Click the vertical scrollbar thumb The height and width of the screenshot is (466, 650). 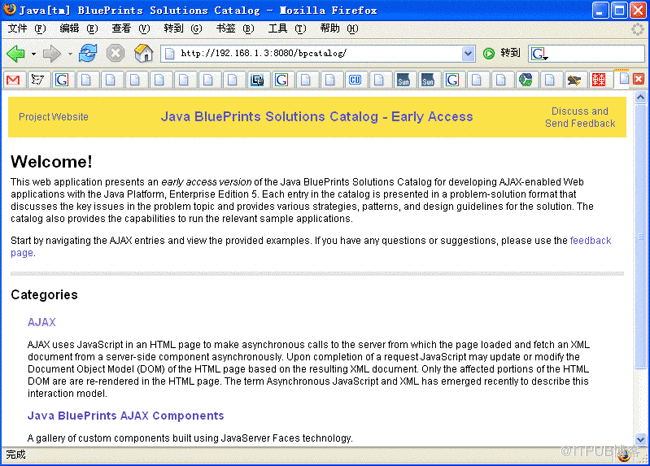640,236
